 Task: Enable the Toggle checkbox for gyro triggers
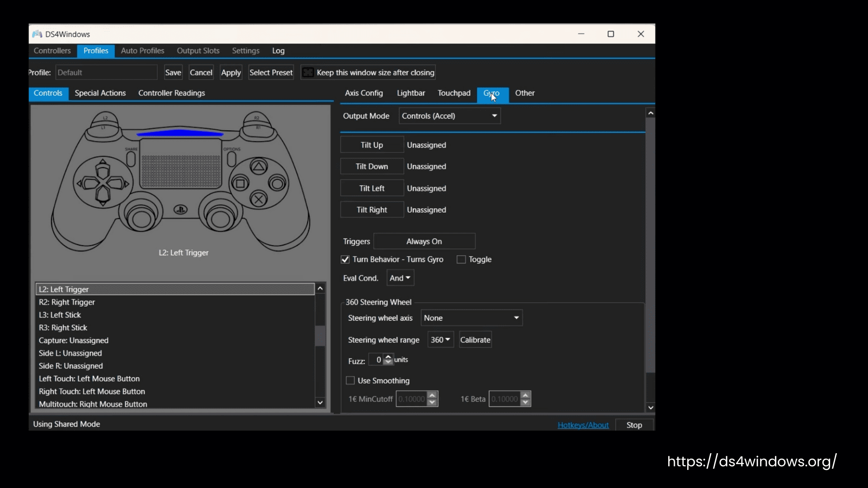tap(461, 259)
